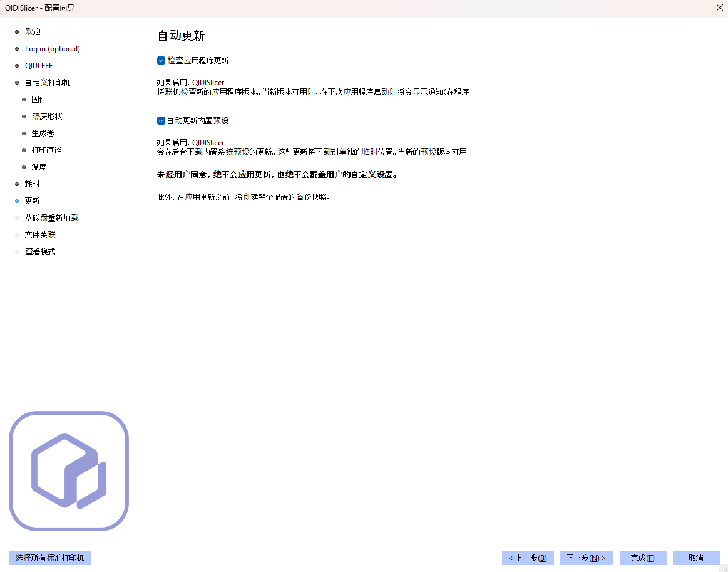Go to the 生成卷 sub-step
Viewport: 728px width, 572px height.
click(x=43, y=133)
